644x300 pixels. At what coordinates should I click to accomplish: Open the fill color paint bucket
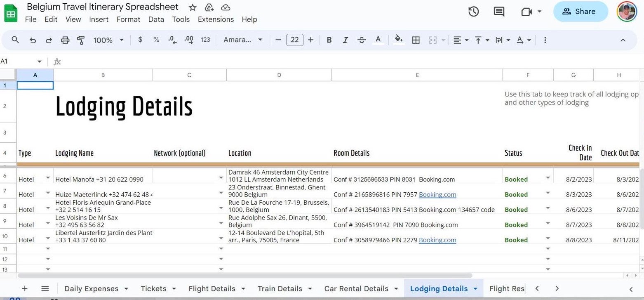[398, 40]
